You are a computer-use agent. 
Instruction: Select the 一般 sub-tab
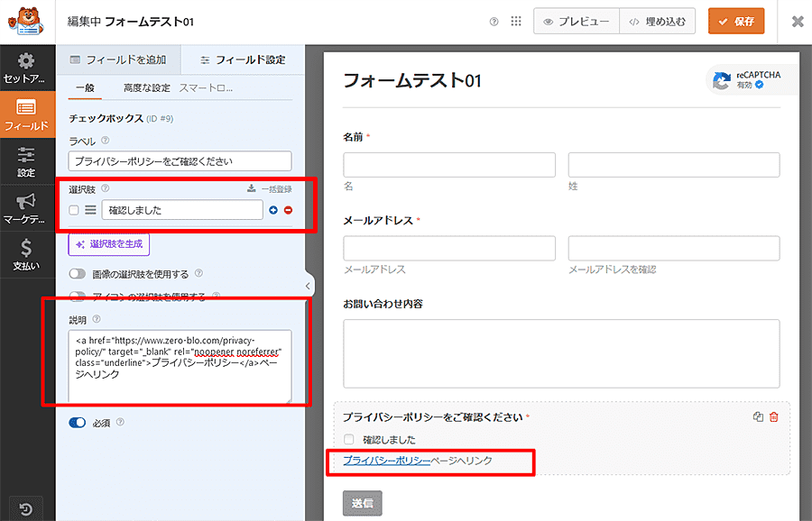[x=85, y=88]
